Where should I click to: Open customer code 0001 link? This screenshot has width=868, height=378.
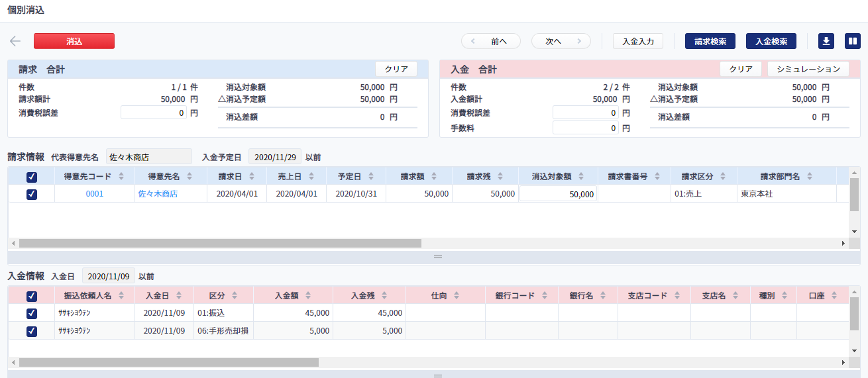(x=95, y=194)
